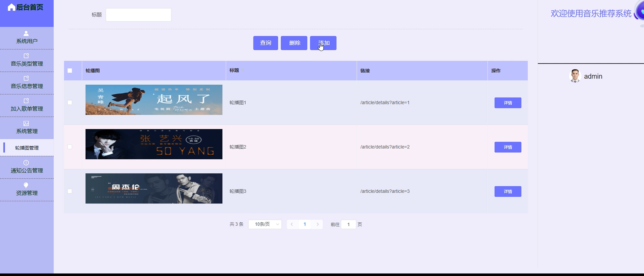Click the icon above 音乐信息管理

click(x=26, y=78)
